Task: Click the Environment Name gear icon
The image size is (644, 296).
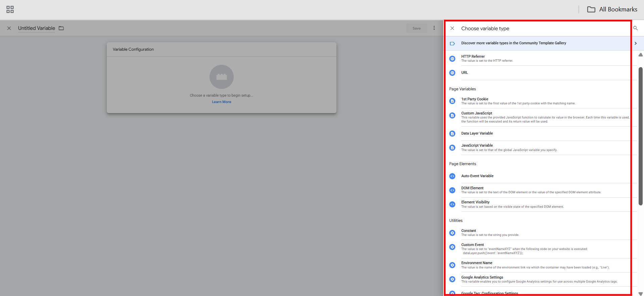Action: (452, 265)
